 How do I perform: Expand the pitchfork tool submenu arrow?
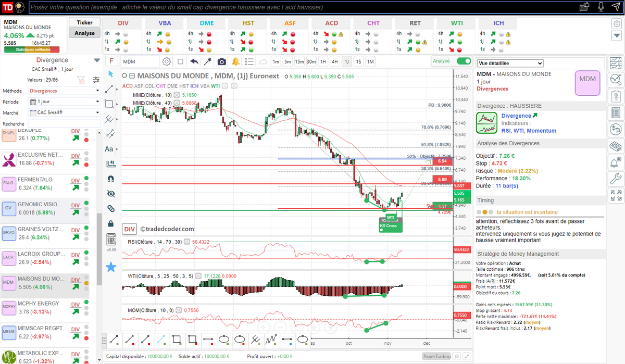click(117, 119)
